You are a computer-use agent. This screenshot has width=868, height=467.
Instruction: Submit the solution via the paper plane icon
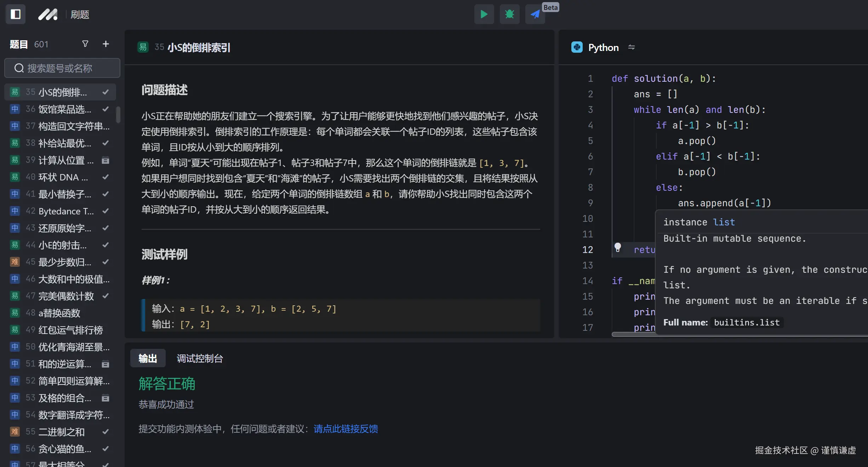pyautogui.click(x=535, y=14)
